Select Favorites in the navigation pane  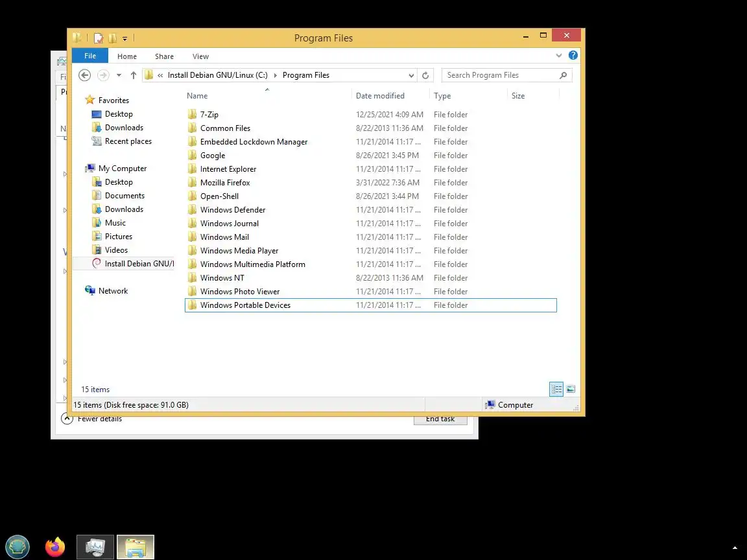[x=113, y=100]
